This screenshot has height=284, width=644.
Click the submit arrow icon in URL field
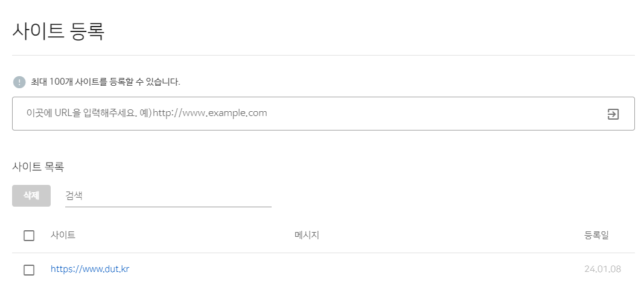(x=613, y=114)
